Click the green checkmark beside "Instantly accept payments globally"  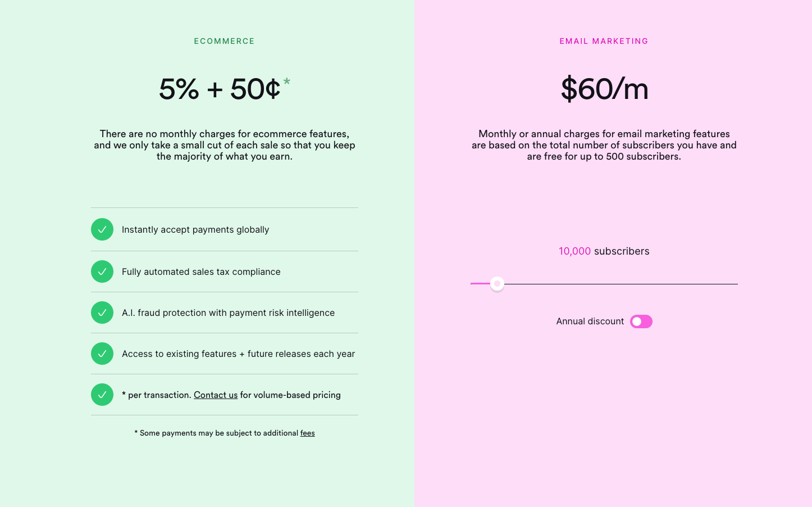tap(102, 229)
